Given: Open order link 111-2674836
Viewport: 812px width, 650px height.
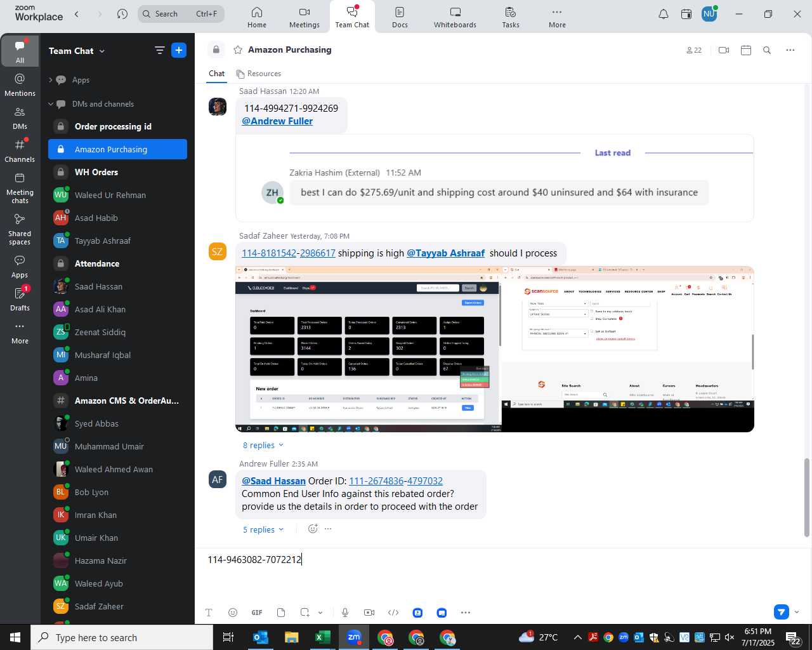Looking at the screenshot, I should coord(376,481).
